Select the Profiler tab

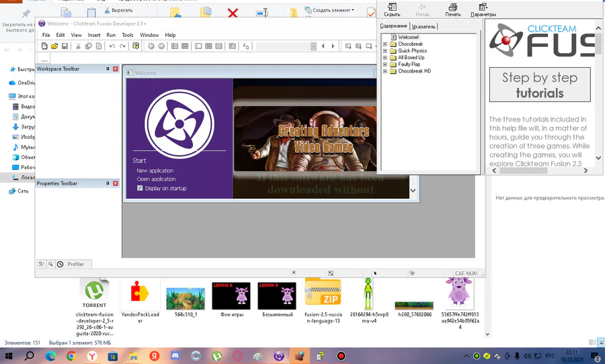click(x=75, y=264)
